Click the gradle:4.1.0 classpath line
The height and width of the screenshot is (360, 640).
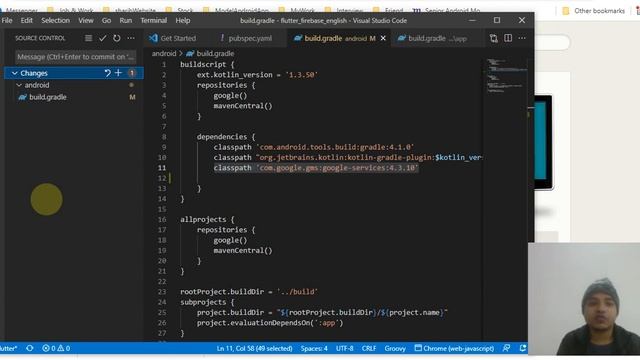coord(314,147)
